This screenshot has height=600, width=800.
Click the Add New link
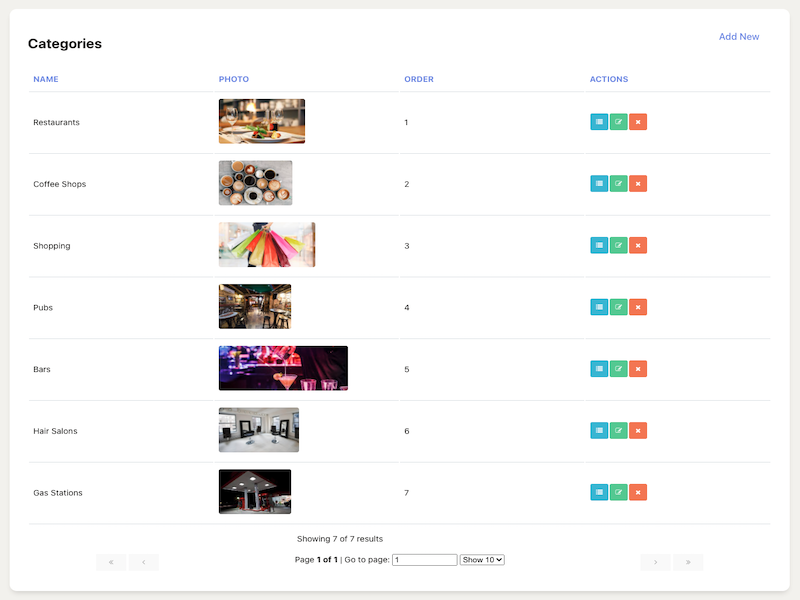pyautogui.click(x=739, y=37)
